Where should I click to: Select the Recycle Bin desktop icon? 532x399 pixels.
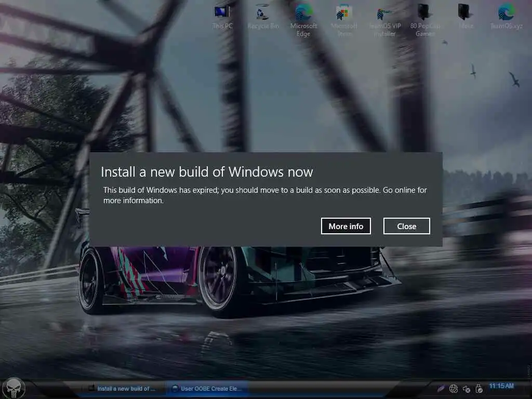click(x=262, y=17)
